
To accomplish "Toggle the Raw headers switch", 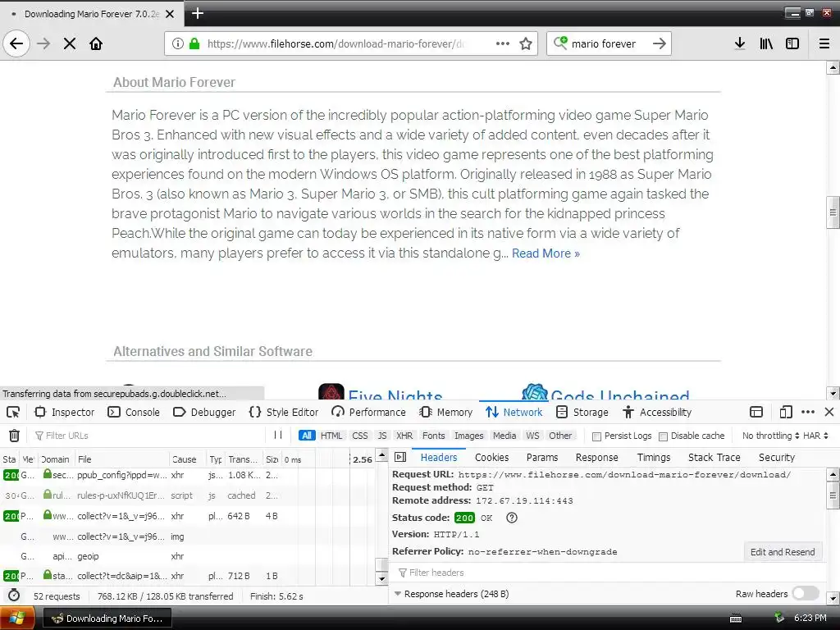I will (806, 593).
